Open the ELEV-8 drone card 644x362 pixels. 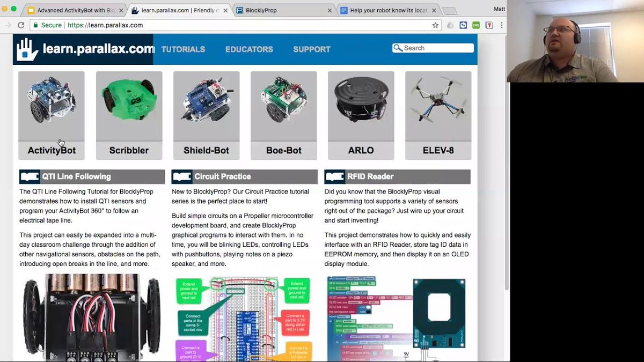438,115
